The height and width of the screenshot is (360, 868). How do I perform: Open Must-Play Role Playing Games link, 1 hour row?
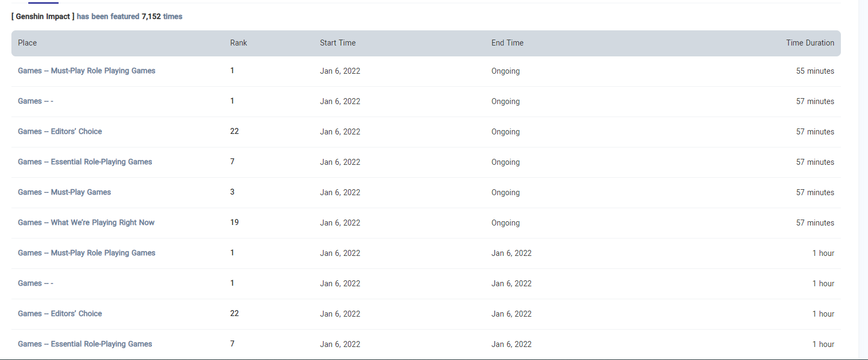point(86,253)
